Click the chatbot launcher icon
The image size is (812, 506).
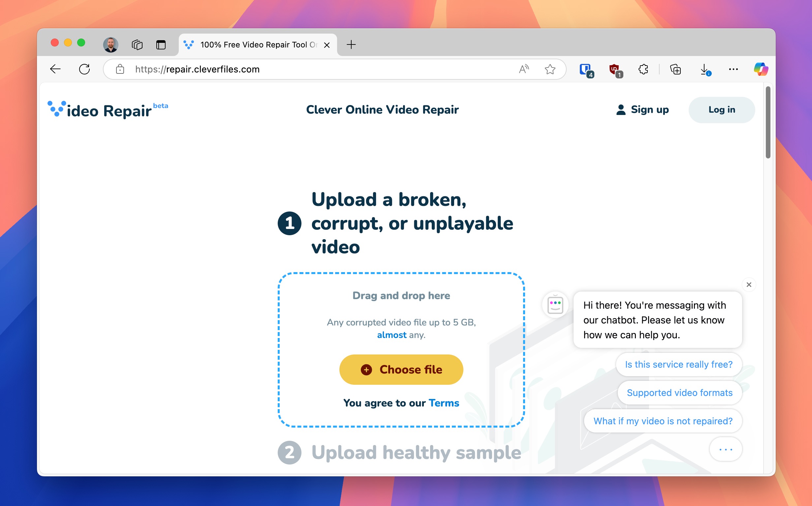[555, 304]
